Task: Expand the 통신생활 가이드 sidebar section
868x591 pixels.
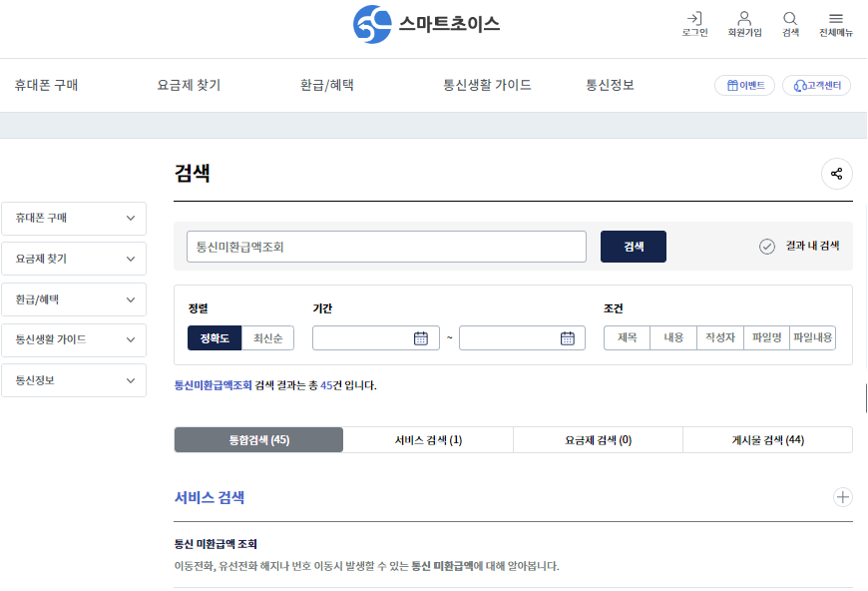Action: click(x=74, y=339)
